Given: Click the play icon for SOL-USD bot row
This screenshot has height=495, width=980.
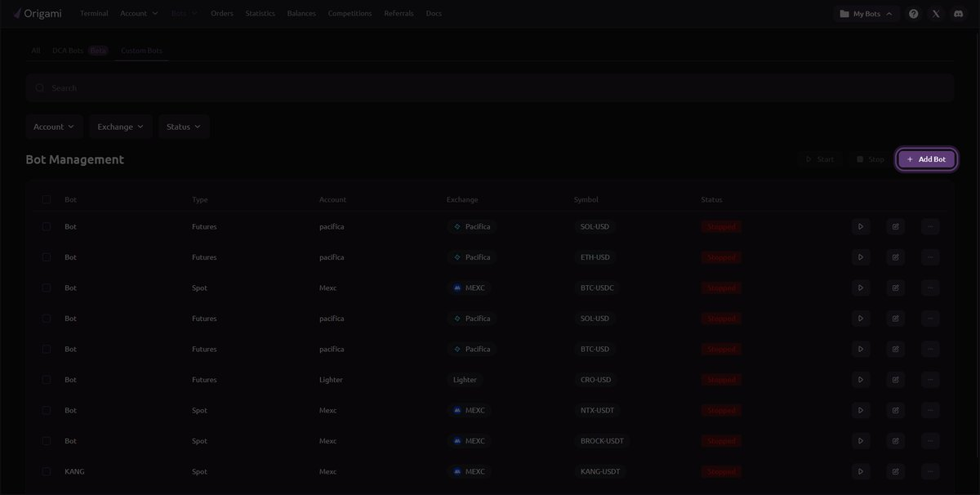Looking at the screenshot, I should pyautogui.click(x=860, y=226).
